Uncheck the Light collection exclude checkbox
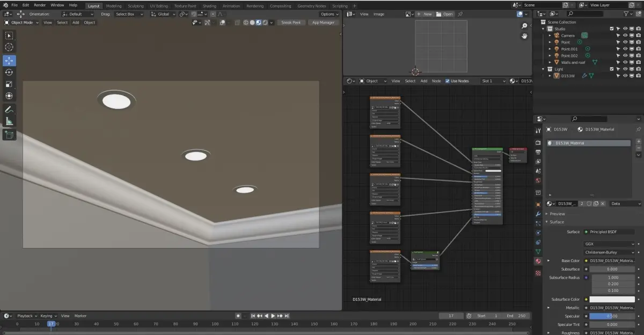Image resolution: width=644 pixels, height=335 pixels. tap(611, 69)
